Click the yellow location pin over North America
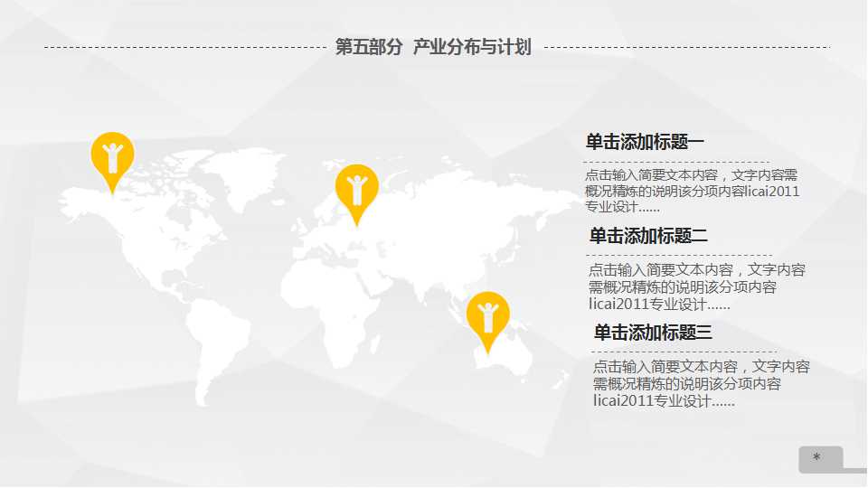Viewport: 868px width, 488px height. 112,157
